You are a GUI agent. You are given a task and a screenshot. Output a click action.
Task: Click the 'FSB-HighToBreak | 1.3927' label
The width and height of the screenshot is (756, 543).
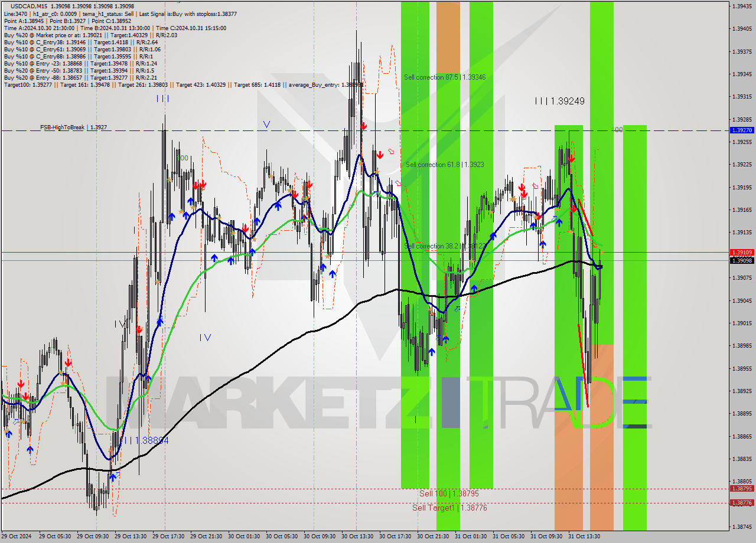[x=73, y=127]
